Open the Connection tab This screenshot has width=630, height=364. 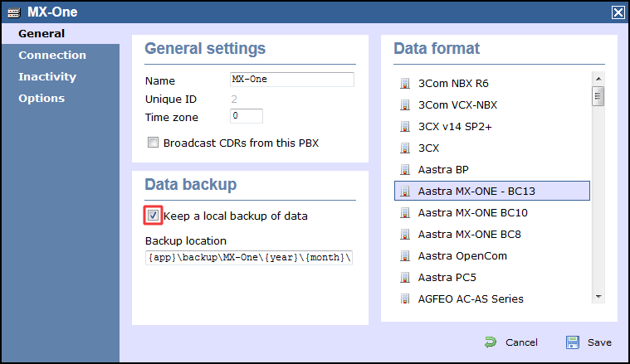click(52, 56)
